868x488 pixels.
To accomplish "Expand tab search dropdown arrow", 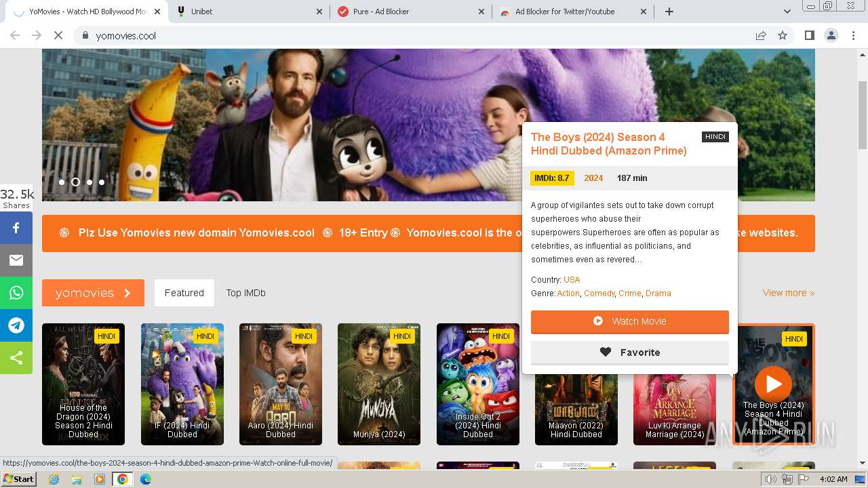I will 787,12.
